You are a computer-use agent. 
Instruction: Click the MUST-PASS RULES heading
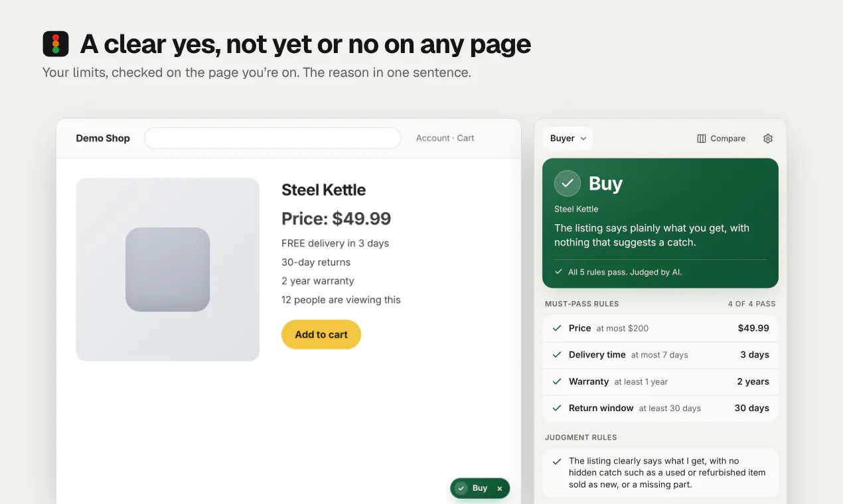coord(581,304)
